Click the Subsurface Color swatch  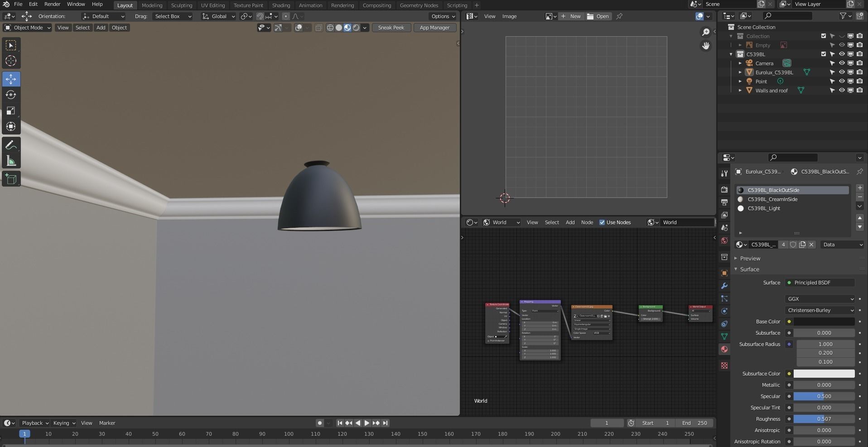(x=824, y=374)
